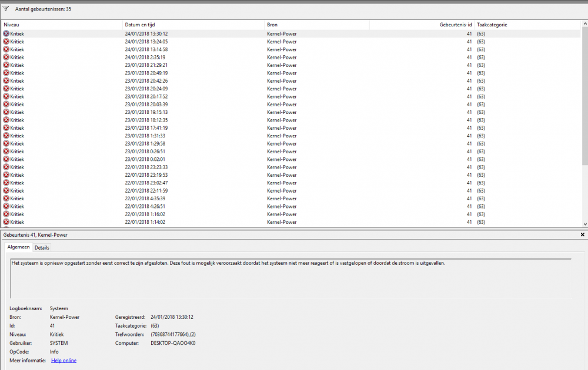Click the Kritiek icon of the 23/01/2018 0:02:01 event
The image size is (588, 370).
coord(5,159)
